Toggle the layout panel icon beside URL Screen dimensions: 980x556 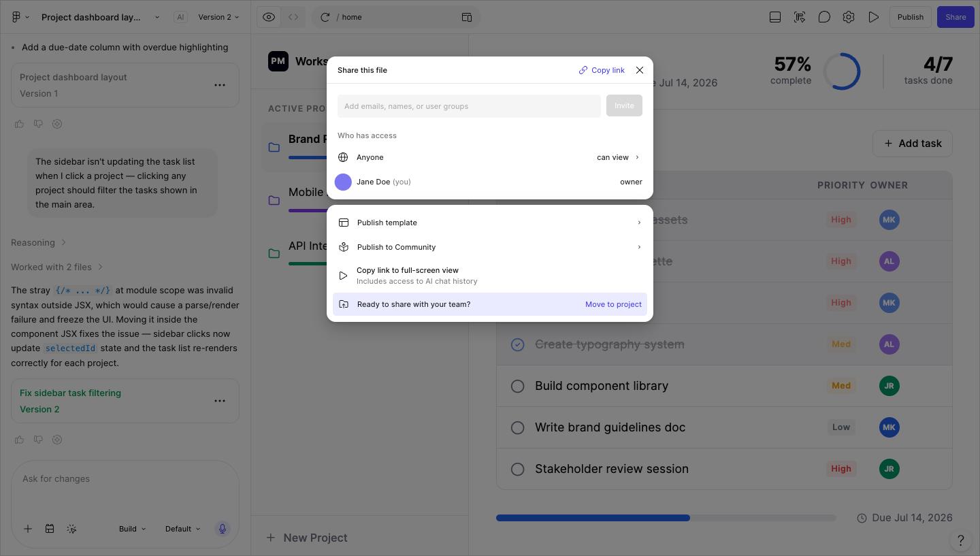tap(467, 17)
